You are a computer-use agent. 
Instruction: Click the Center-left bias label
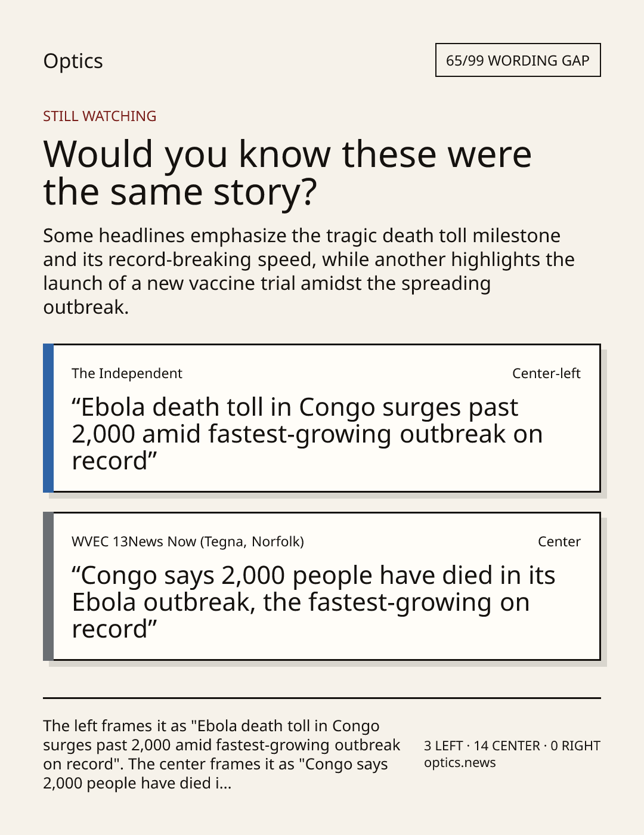(x=546, y=373)
